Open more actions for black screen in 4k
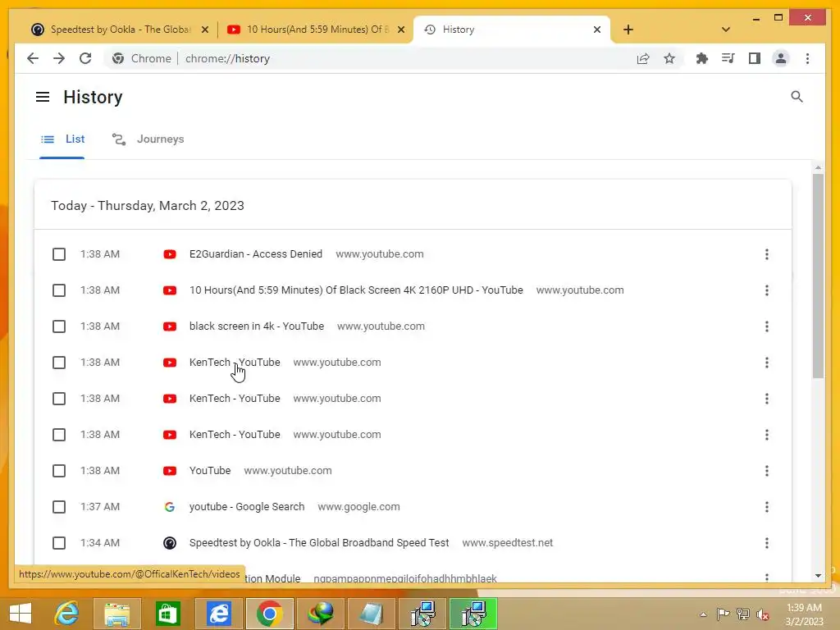This screenshot has height=630, width=840. (767, 326)
